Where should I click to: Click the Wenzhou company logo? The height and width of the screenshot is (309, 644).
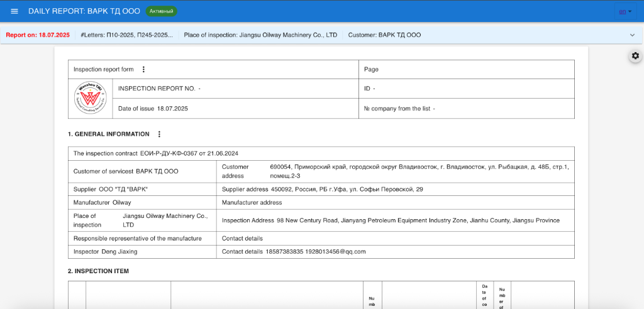coord(90,99)
